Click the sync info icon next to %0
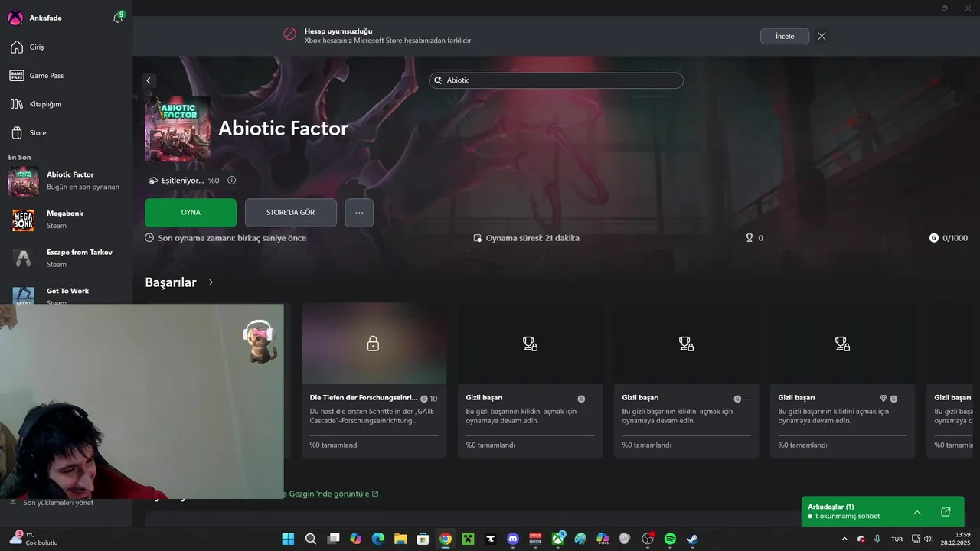980x551 pixels. click(232, 181)
